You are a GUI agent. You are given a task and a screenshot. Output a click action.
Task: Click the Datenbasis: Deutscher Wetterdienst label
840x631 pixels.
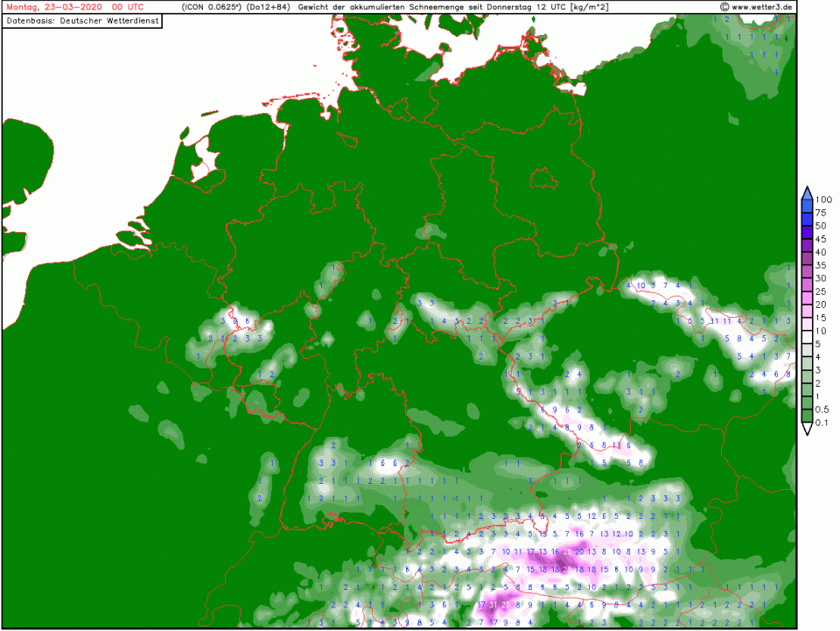83,20
